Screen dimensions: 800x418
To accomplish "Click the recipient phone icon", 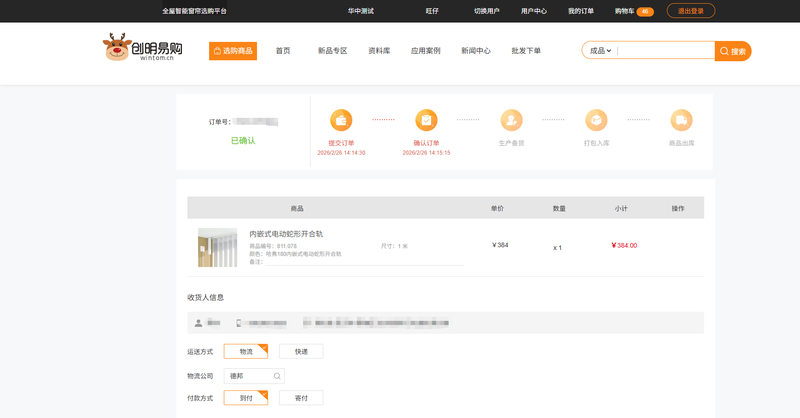I will [x=238, y=323].
